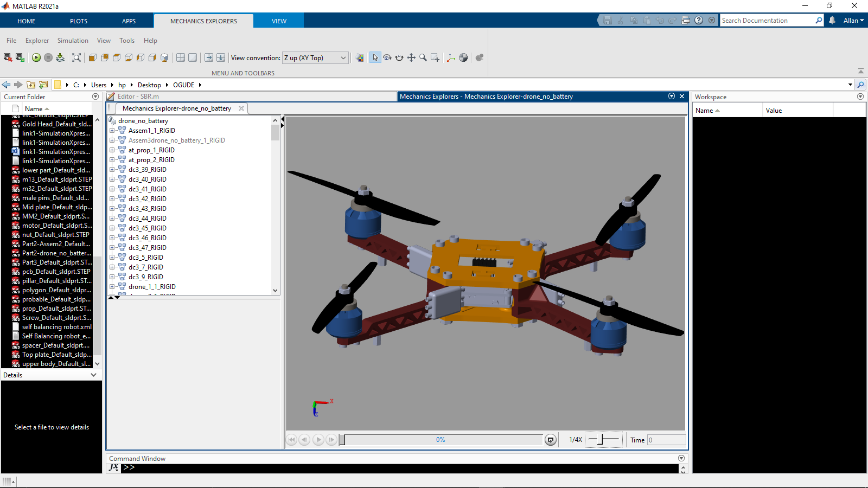Click OGUDE in the folder path
The width and height of the screenshot is (868, 488).
click(184, 85)
